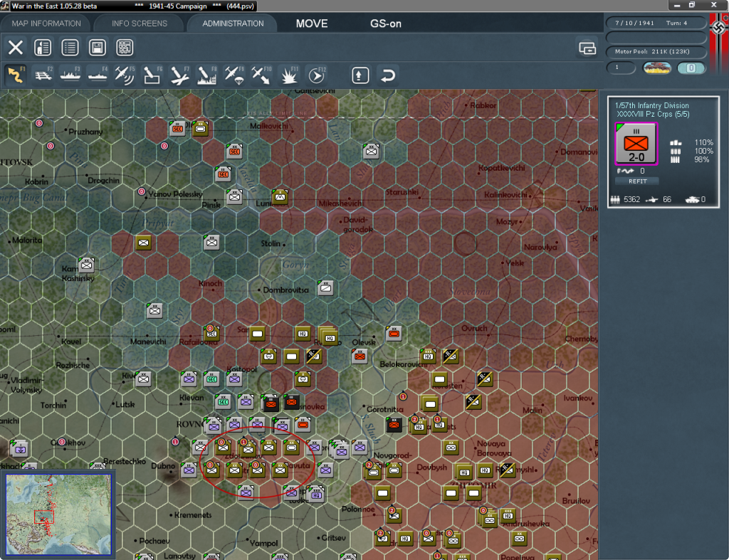
Task: Choose the Air Transport (F9) parachute icon
Action: click(x=234, y=75)
